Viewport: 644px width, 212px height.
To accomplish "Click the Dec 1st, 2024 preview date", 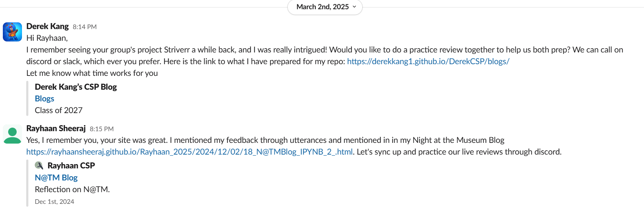I will click(54, 202).
